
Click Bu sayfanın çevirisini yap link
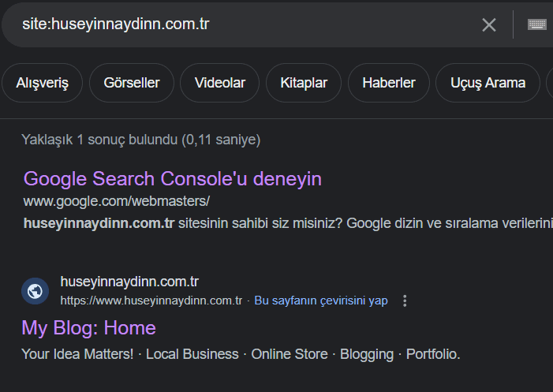click(x=321, y=301)
